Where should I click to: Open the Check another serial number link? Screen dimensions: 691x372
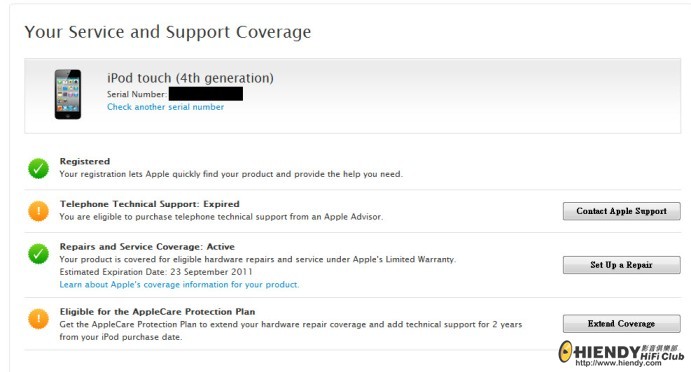tap(165, 107)
